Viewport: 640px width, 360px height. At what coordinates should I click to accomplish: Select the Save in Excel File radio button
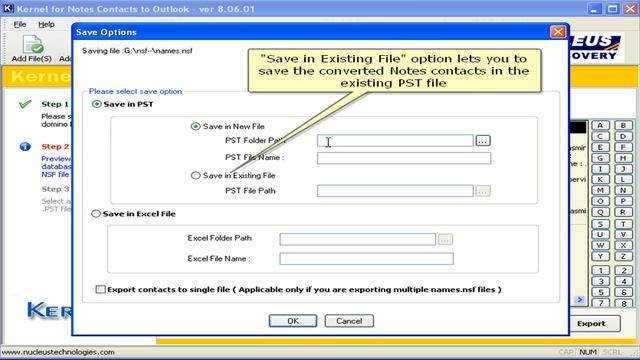point(96,213)
